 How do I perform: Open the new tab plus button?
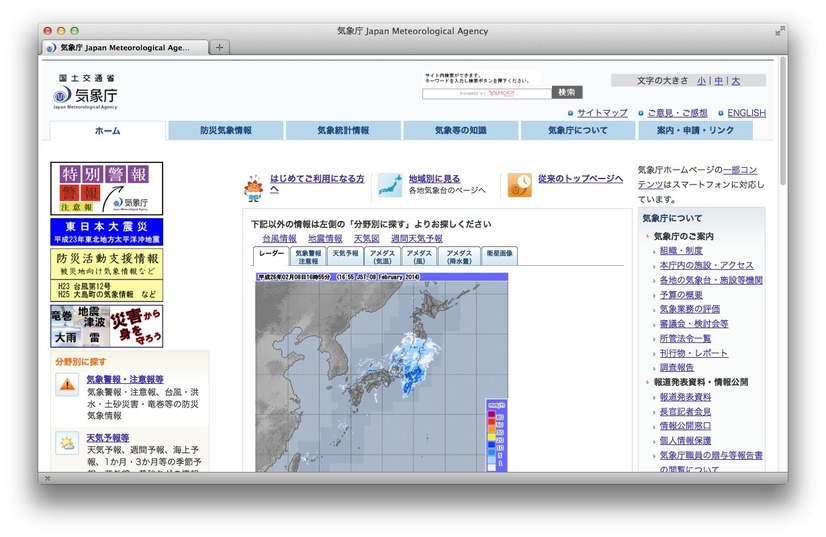[219, 47]
